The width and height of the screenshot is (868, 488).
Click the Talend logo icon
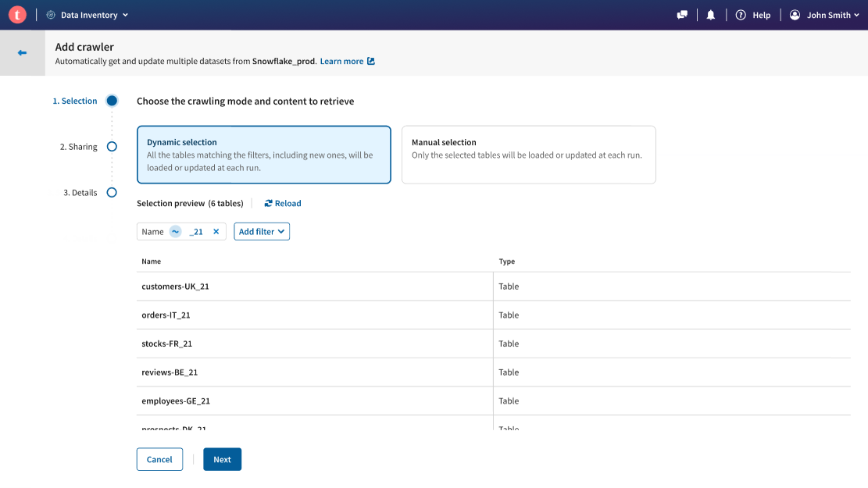(17, 15)
